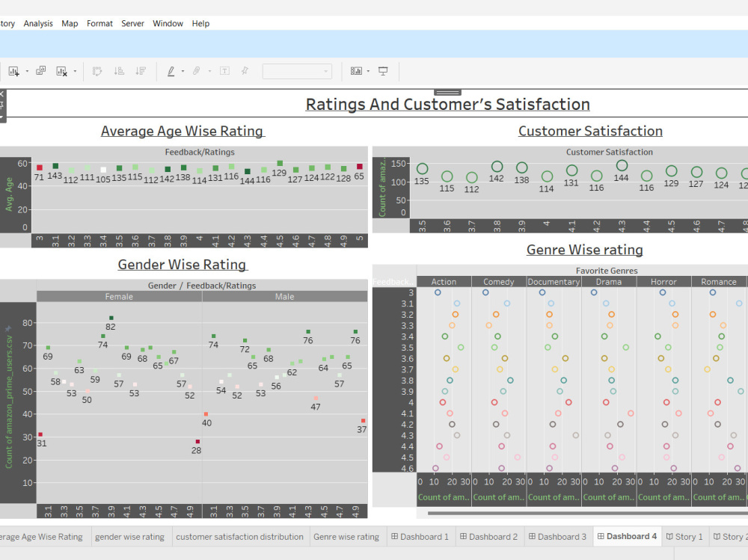Toggle mark labels with the T icon
The width and height of the screenshot is (748, 560).
(x=224, y=70)
